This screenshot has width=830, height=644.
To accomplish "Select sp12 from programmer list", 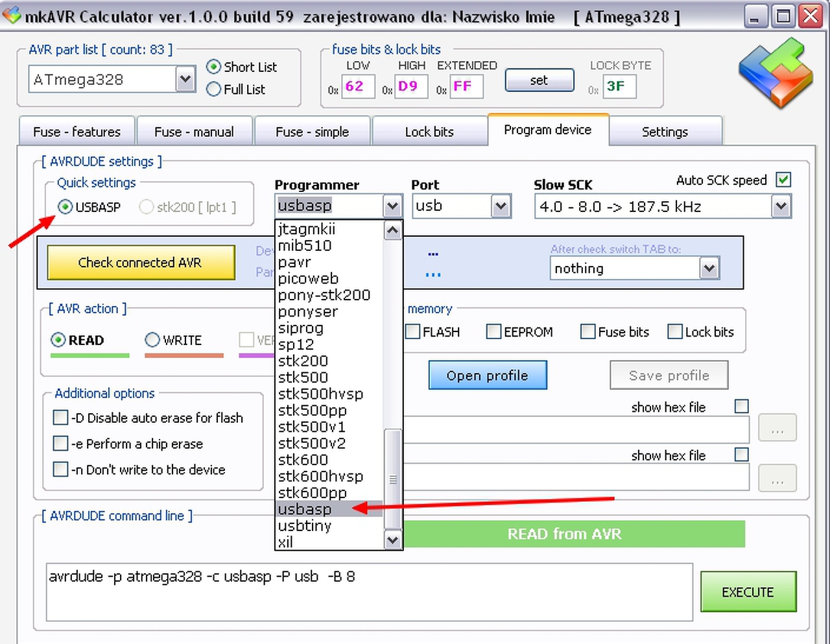I will pos(329,344).
